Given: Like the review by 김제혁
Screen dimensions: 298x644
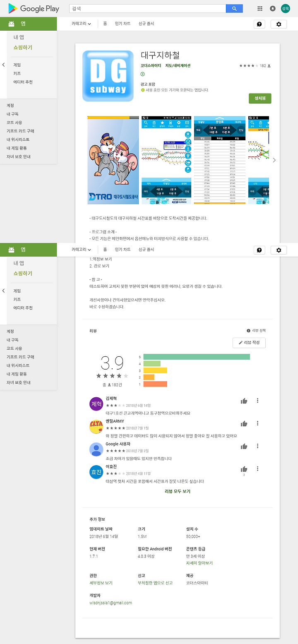Looking at the screenshot, I should [244, 401].
